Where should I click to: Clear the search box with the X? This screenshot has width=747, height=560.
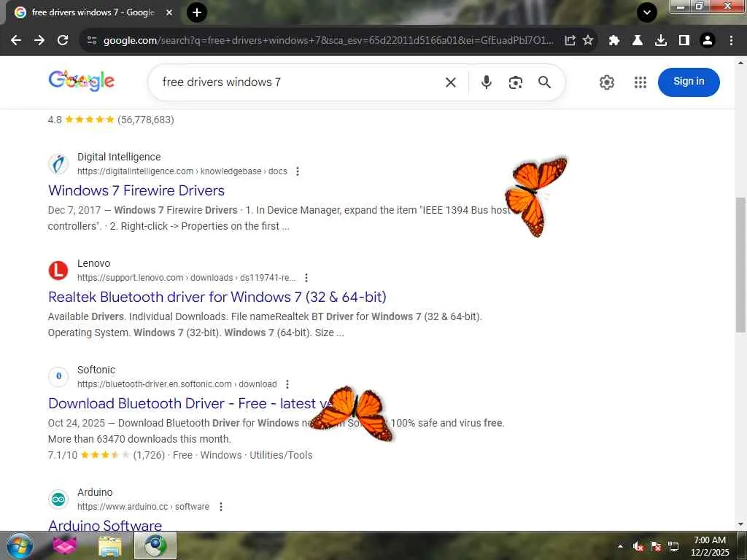pyautogui.click(x=451, y=82)
